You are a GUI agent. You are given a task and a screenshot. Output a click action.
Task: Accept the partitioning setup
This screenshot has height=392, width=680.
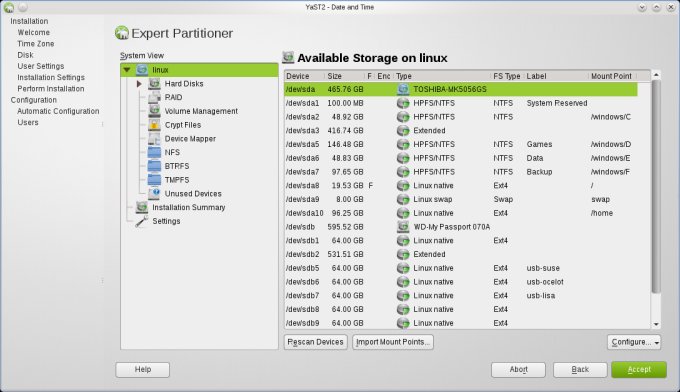[639, 369]
